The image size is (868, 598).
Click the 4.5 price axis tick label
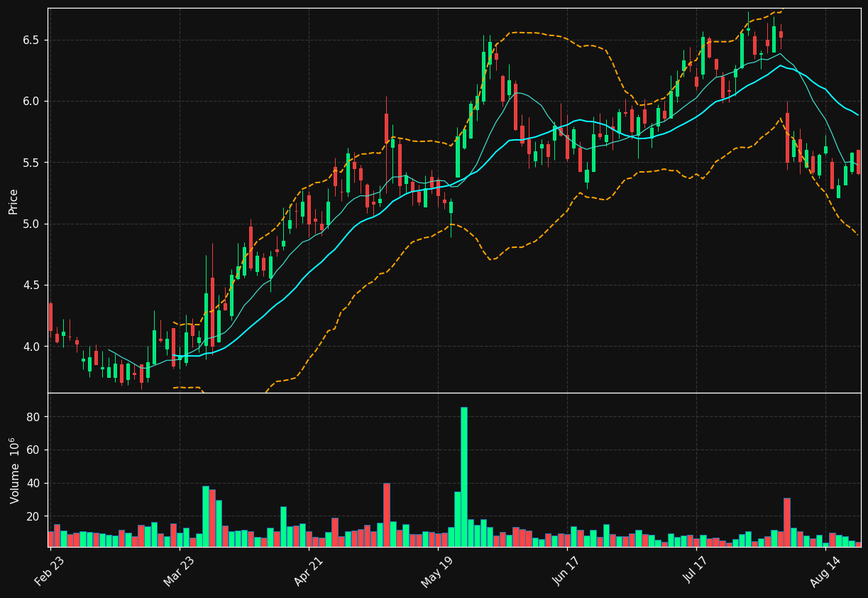pyautogui.click(x=31, y=286)
